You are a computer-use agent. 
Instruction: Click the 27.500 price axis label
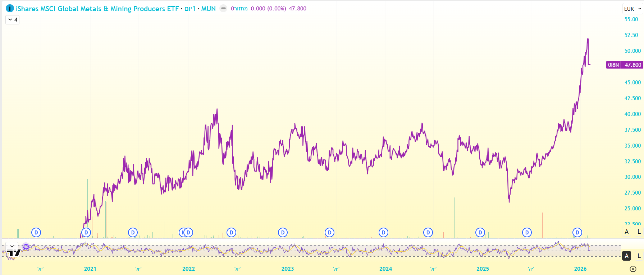click(632, 193)
